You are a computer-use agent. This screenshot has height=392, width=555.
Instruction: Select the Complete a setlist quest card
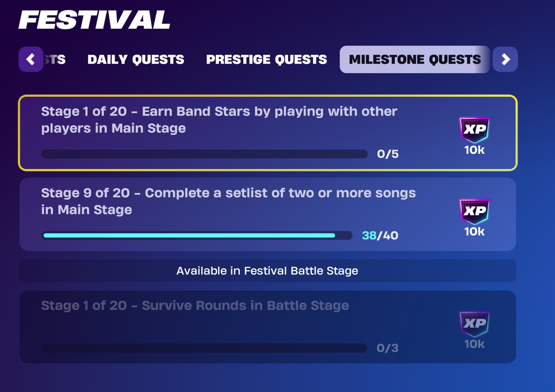[267, 214]
